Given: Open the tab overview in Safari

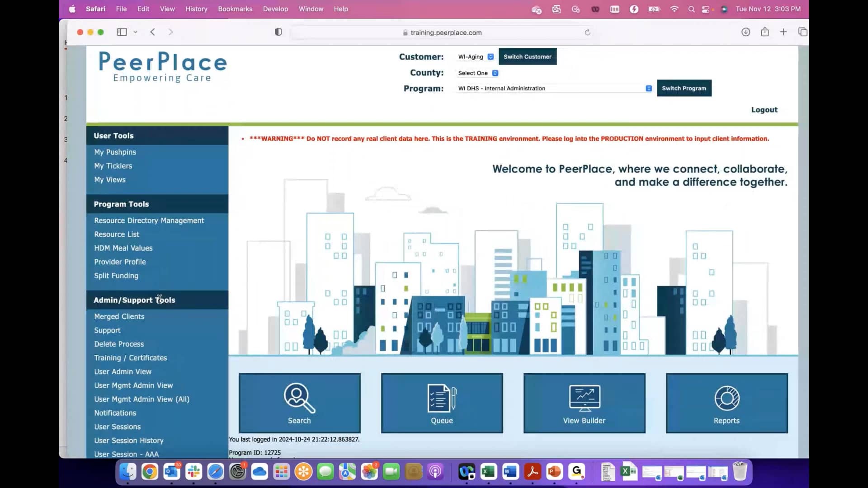Looking at the screenshot, I should (803, 32).
